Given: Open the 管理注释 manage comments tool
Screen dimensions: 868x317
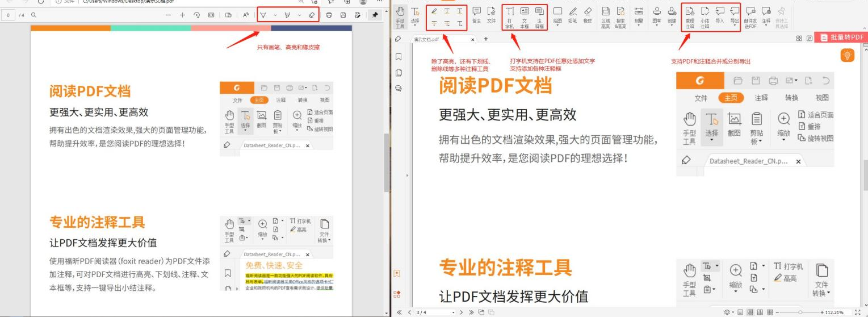Looking at the screenshot, I should pyautogui.click(x=690, y=17).
